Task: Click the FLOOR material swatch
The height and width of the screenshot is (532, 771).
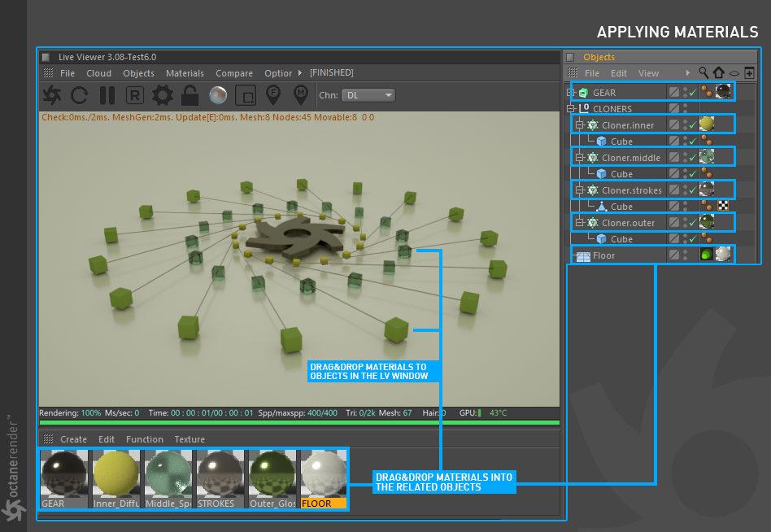Action: pyautogui.click(x=324, y=476)
